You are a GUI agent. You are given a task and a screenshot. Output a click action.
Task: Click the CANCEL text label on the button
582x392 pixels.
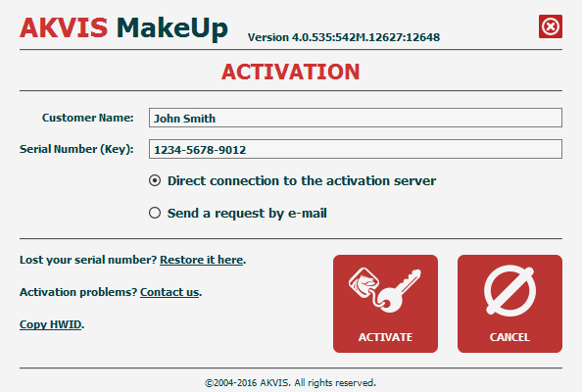[x=509, y=337]
